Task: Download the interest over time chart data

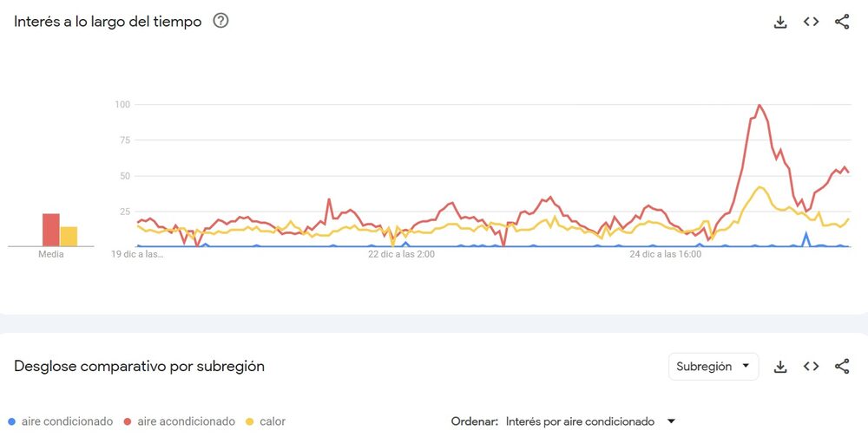Action: click(780, 22)
